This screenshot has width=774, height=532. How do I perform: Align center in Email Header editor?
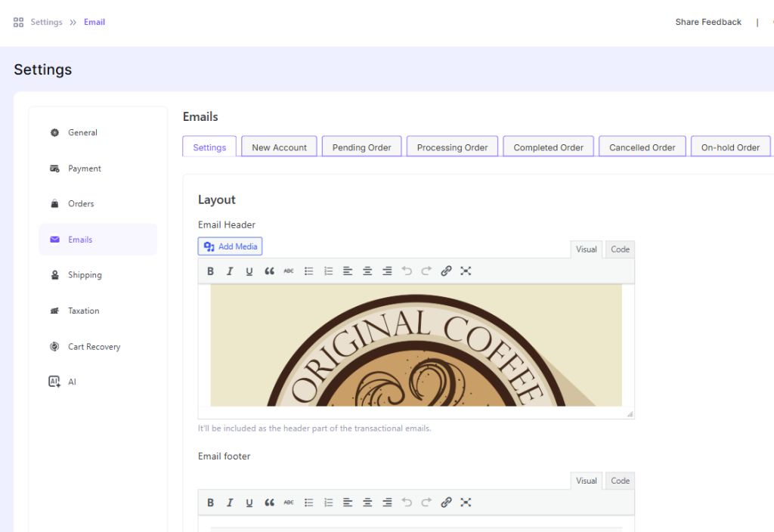pyautogui.click(x=367, y=271)
